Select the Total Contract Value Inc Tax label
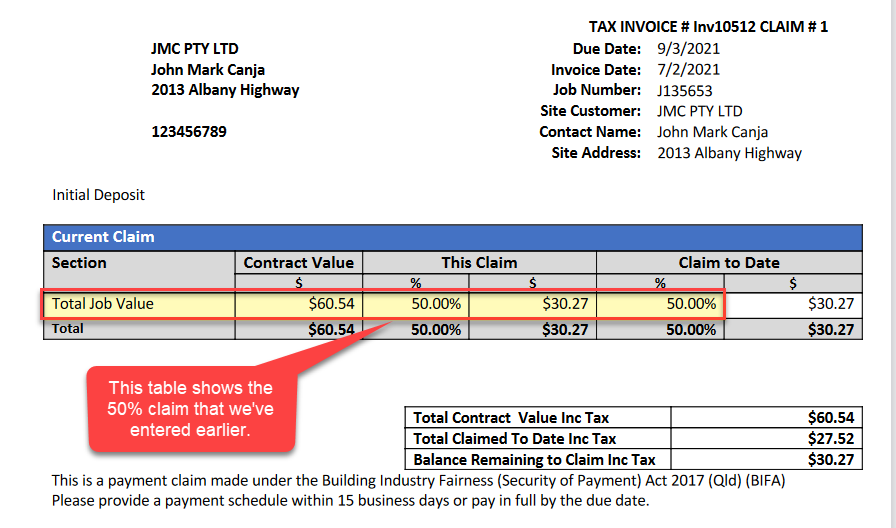 511,417
